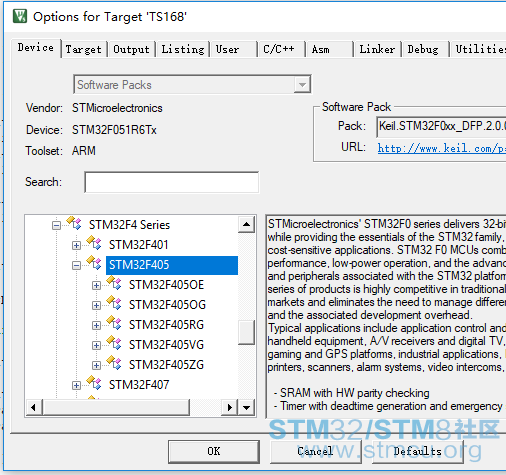Switch to the Target tab
The height and width of the screenshot is (475, 506).
(x=83, y=49)
